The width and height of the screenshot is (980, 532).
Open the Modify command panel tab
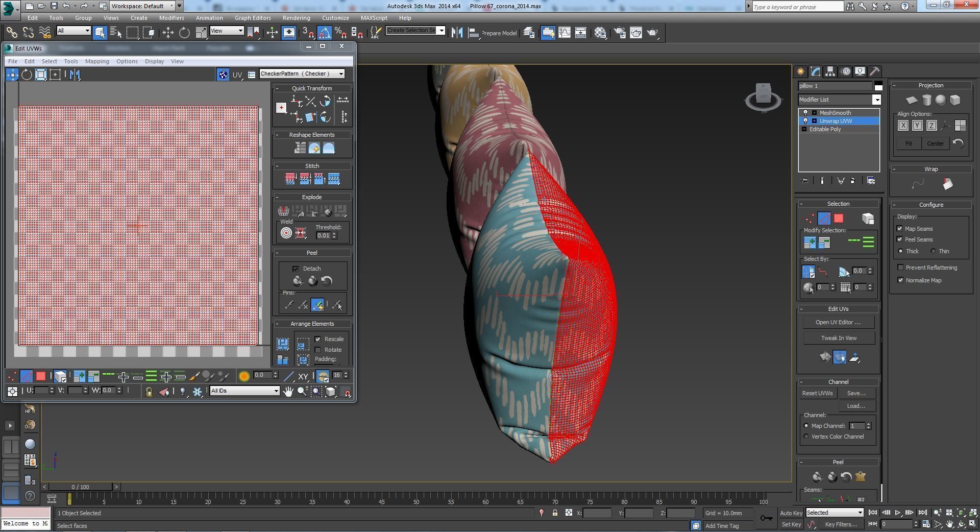click(x=815, y=71)
